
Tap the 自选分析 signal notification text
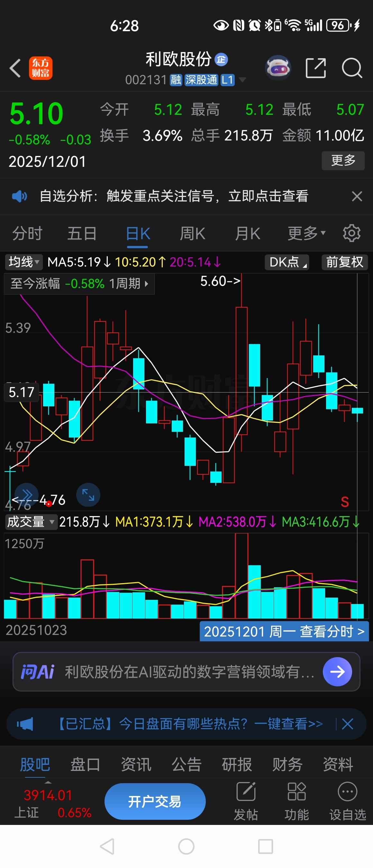point(174,196)
